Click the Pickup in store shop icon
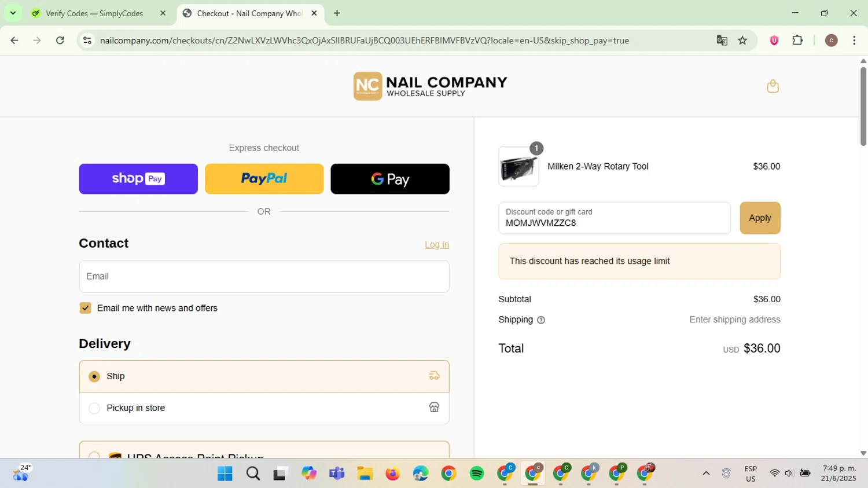The image size is (868, 488). [x=434, y=408]
